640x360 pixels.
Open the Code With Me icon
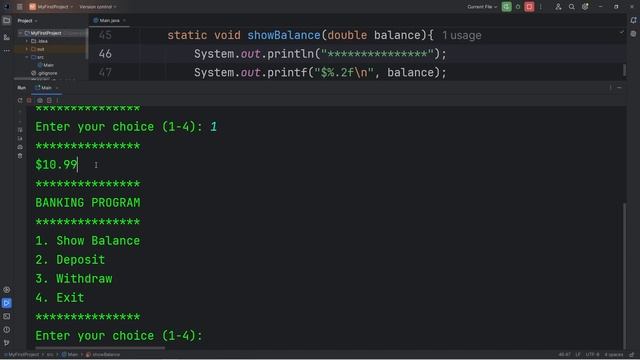coord(558,7)
